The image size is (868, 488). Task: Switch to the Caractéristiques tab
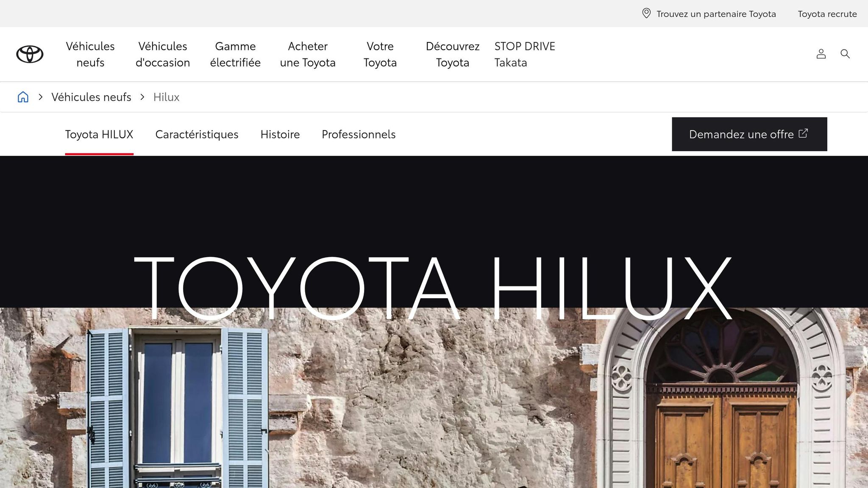197,134
